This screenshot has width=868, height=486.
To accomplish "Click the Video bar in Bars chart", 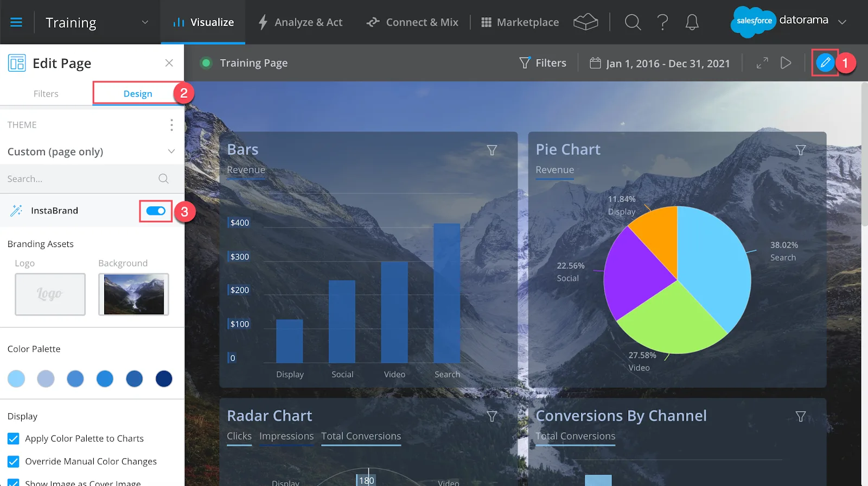I will coord(394,312).
